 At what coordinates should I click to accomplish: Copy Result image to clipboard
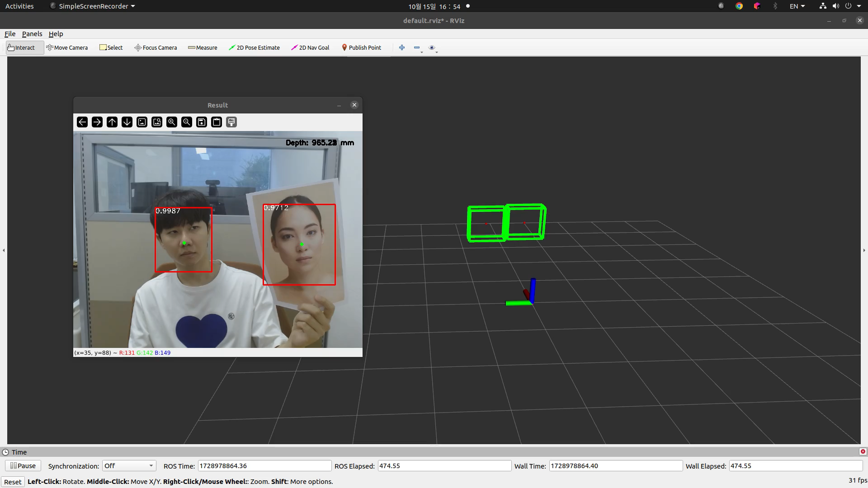pyautogui.click(x=216, y=122)
